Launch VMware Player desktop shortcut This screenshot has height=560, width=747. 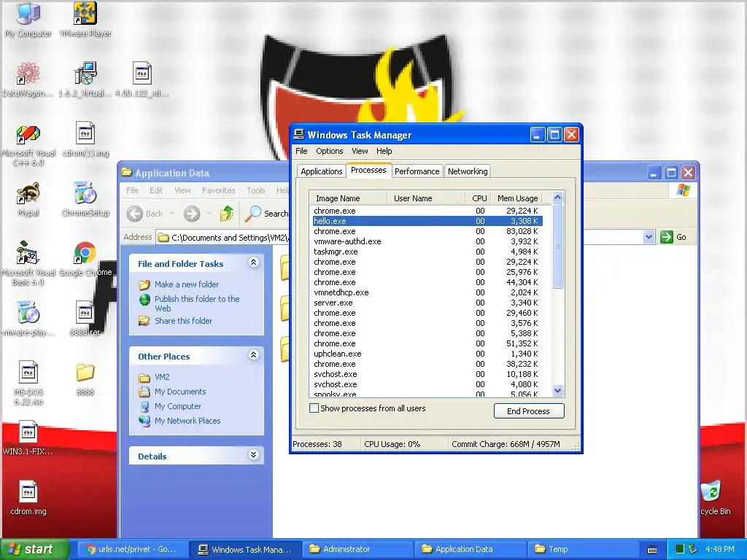(x=85, y=19)
